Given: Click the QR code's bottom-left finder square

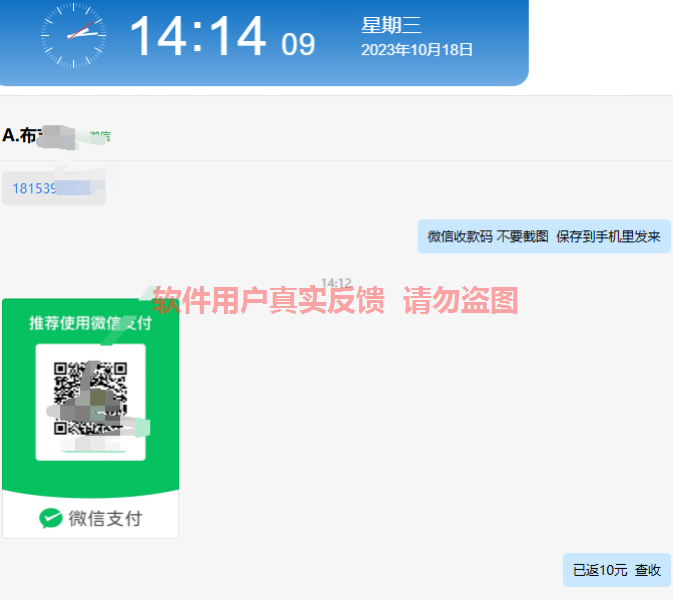Looking at the screenshot, I should [60, 428].
